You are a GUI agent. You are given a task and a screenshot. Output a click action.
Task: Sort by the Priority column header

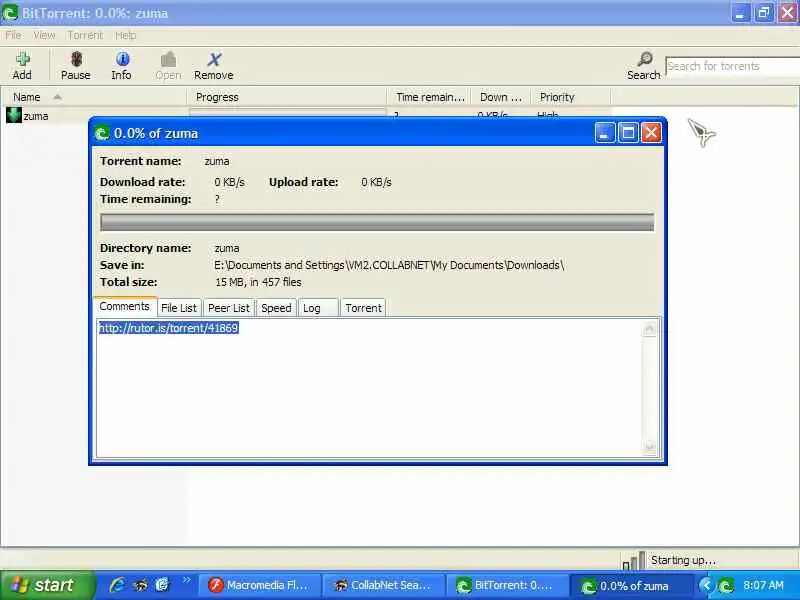[571, 97]
